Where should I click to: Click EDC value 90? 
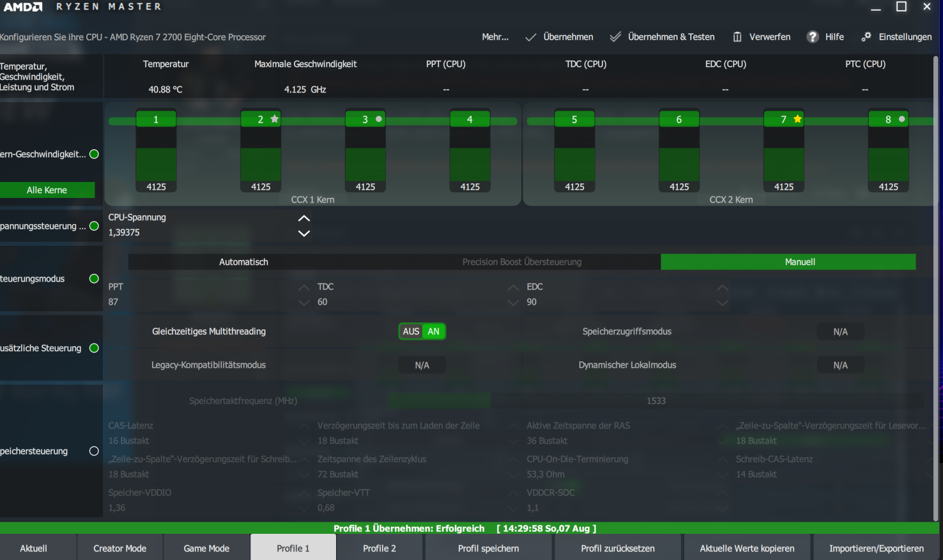coord(532,302)
